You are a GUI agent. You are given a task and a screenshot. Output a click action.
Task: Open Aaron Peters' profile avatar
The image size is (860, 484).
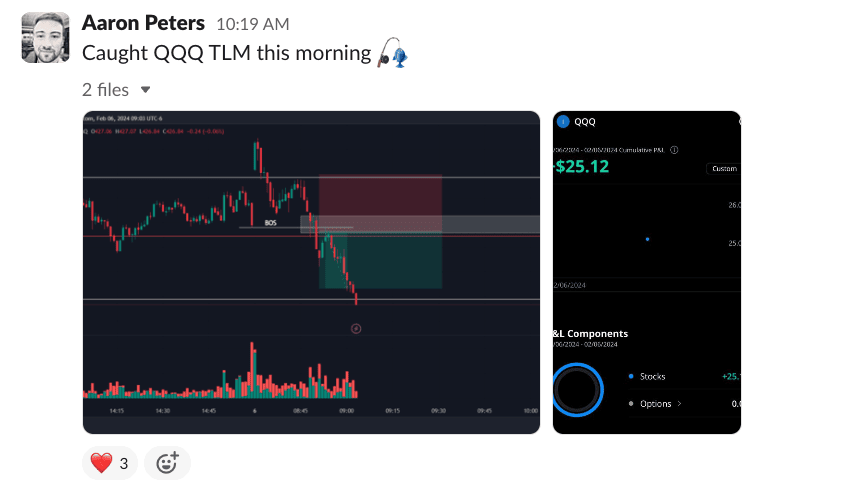45,38
